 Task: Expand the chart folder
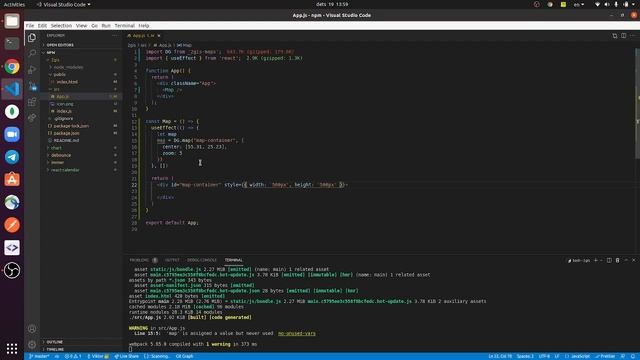[56, 148]
